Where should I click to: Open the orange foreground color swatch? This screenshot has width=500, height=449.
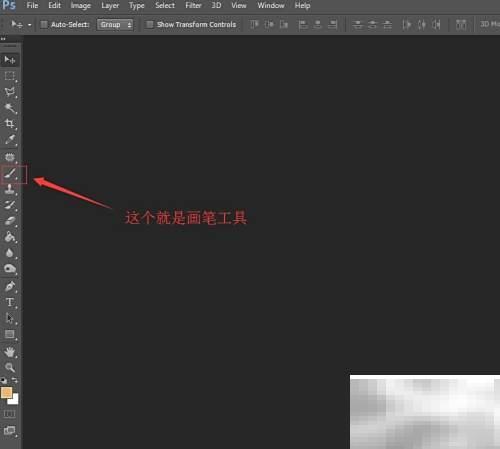click(6, 393)
